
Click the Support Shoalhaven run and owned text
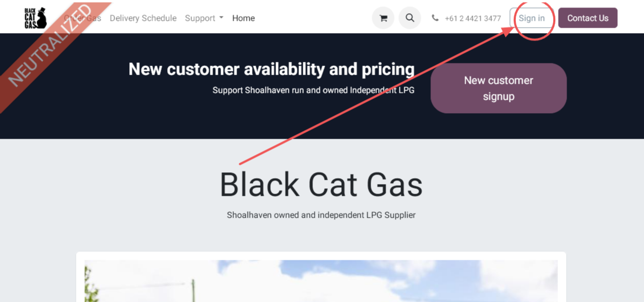click(313, 90)
